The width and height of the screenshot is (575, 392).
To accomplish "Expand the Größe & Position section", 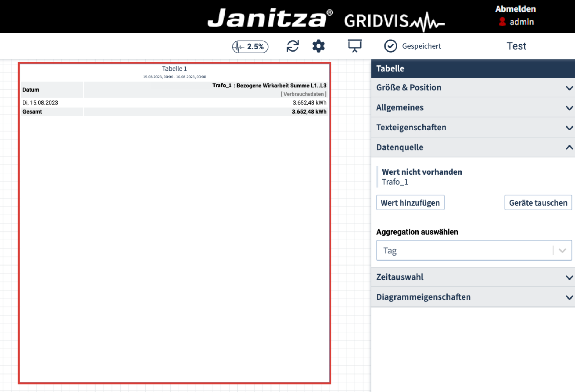I will tap(473, 88).
